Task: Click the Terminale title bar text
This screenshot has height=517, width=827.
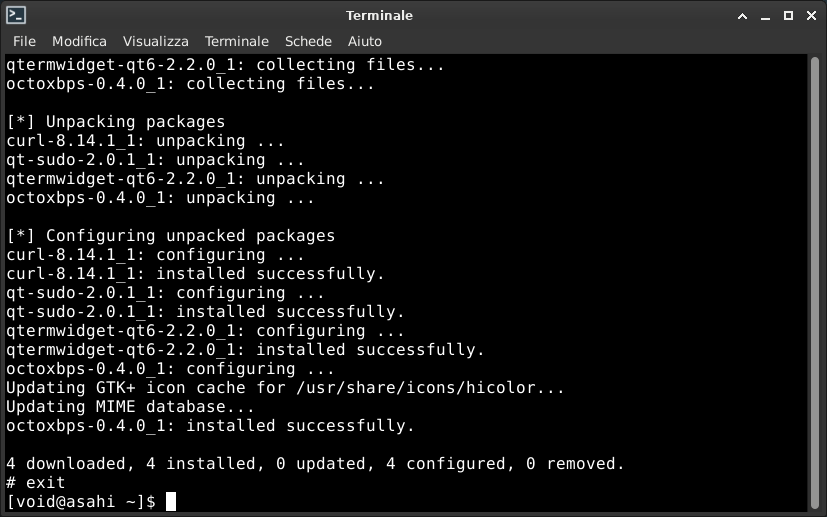Action: point(379,15)
